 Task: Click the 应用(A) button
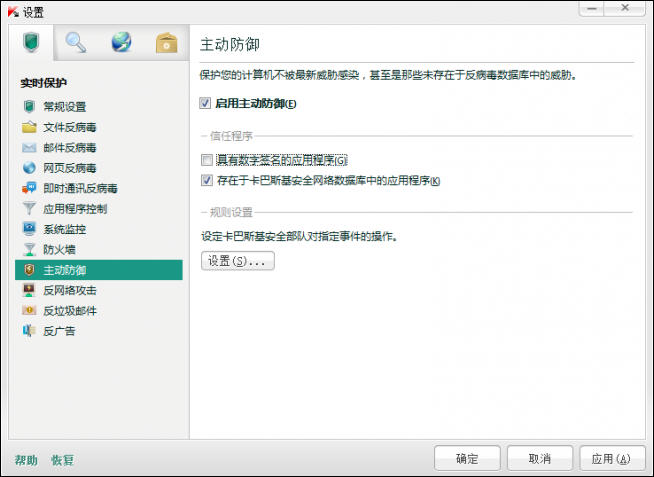(x=612, y=458)
